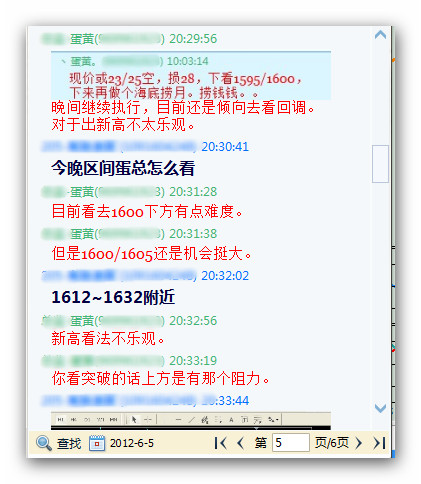
Task: Go to the next history page
Action: (x=358, y=443)
